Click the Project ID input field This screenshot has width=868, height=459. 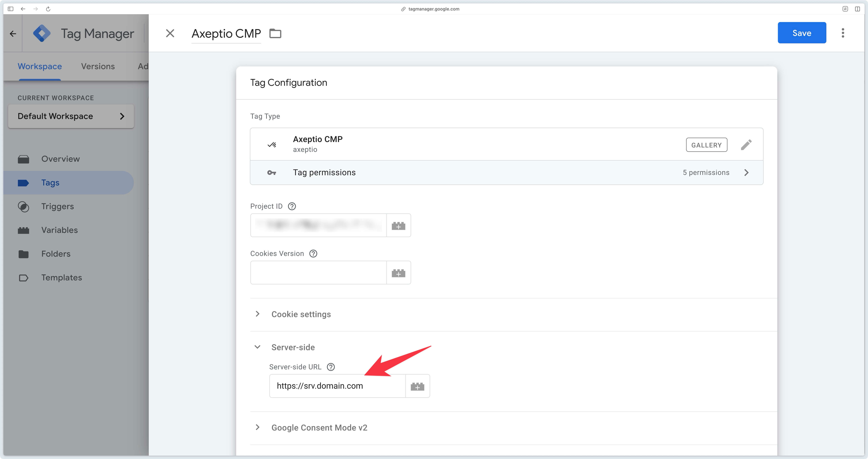(x=318, y=225)
